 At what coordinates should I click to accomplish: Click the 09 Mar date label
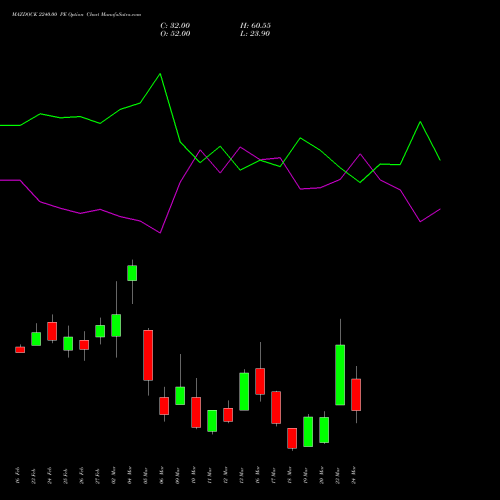pos(178,475)
